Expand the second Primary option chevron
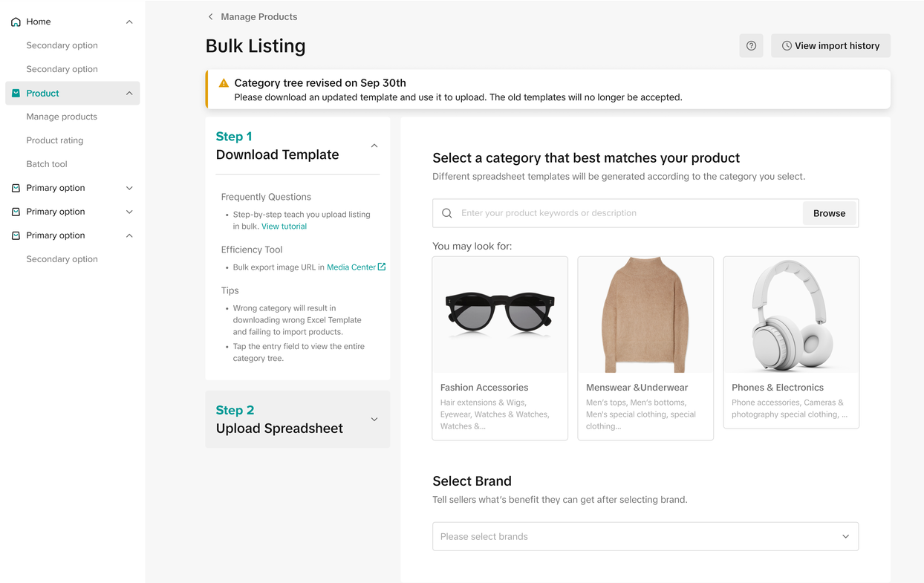This screenshot has height=583, width=924. coord(129,212)
